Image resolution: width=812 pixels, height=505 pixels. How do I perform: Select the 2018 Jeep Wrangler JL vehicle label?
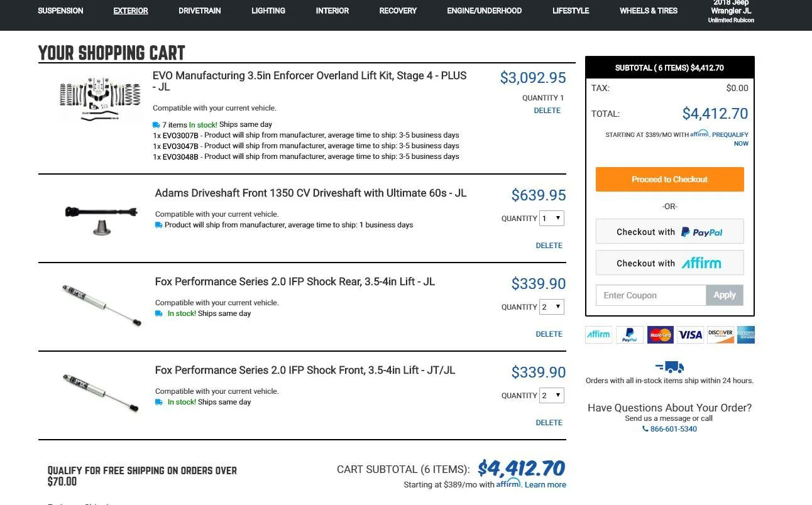(731, 11)
